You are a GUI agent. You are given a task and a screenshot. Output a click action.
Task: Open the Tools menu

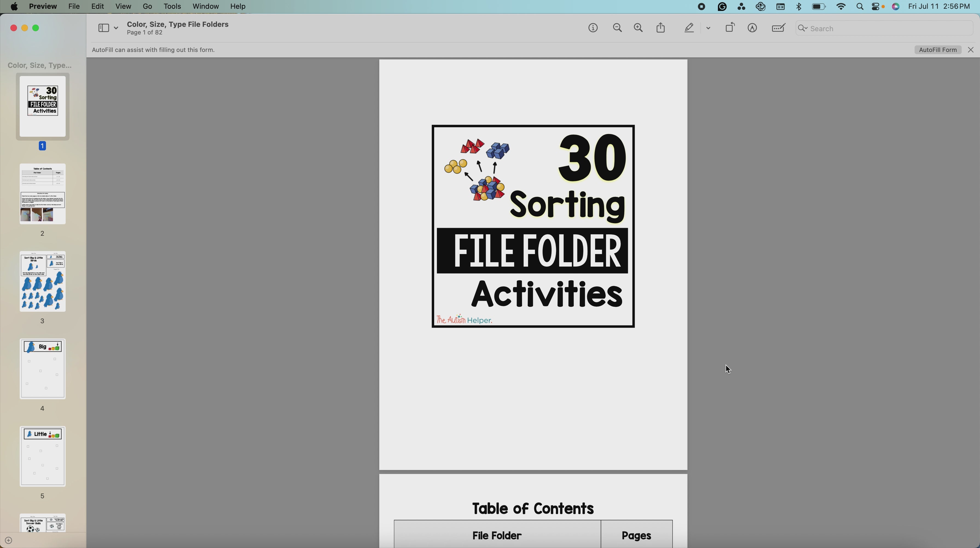[x=172, y=6]
